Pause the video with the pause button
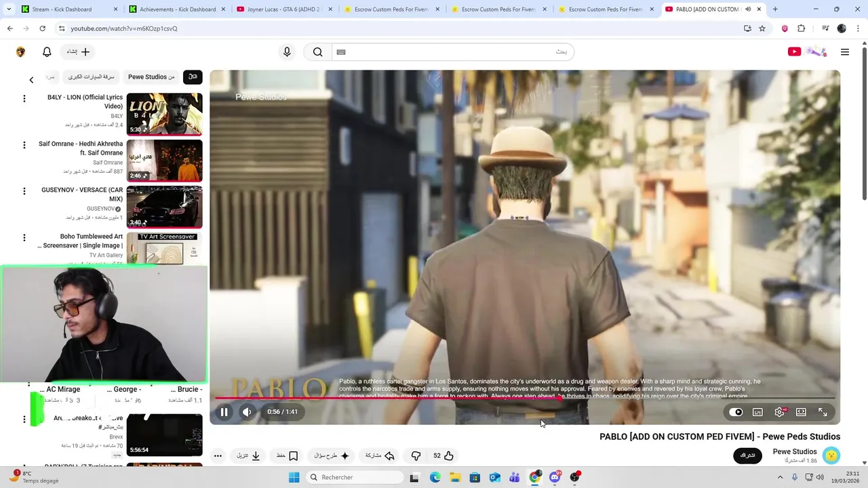 [224, 412]
